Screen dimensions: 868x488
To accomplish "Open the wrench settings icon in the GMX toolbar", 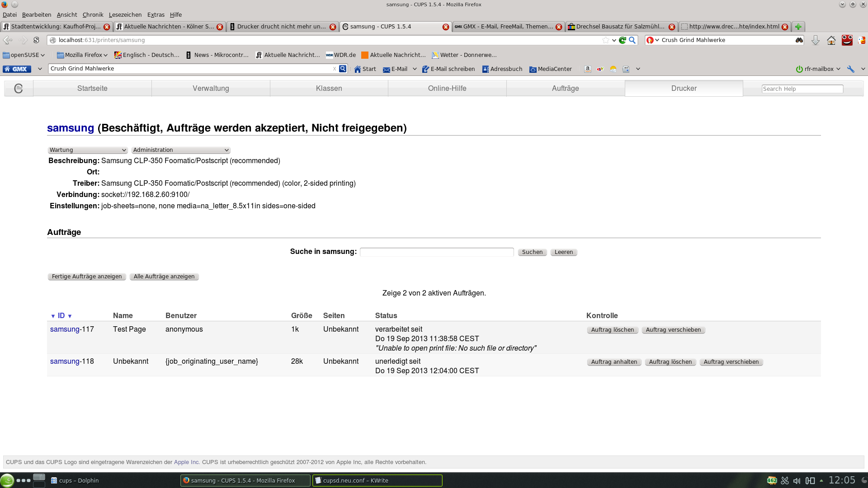I will (x=851, y=69).
